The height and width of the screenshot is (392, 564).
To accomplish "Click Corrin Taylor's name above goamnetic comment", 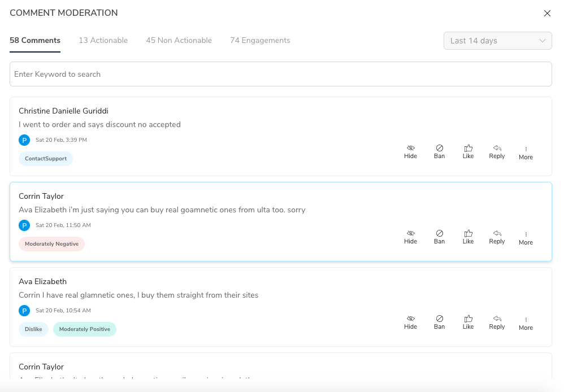I will [41, 196].
